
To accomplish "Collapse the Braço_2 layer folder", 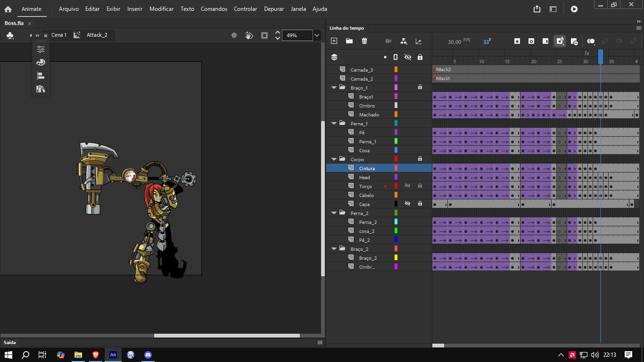I will point(334,249).
